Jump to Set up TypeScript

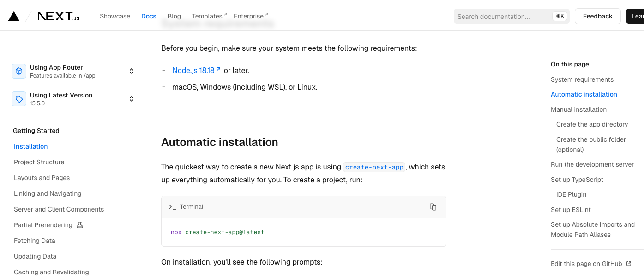[x=577, y=180]
